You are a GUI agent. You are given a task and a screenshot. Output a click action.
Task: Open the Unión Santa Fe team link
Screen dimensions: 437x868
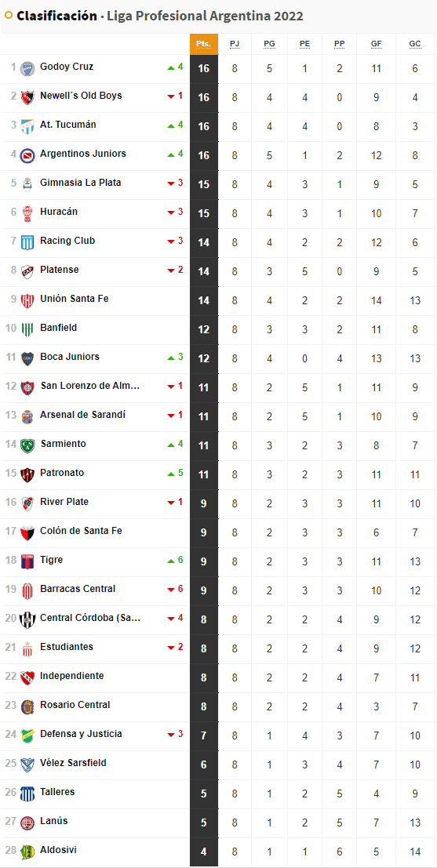click(75, 299)
